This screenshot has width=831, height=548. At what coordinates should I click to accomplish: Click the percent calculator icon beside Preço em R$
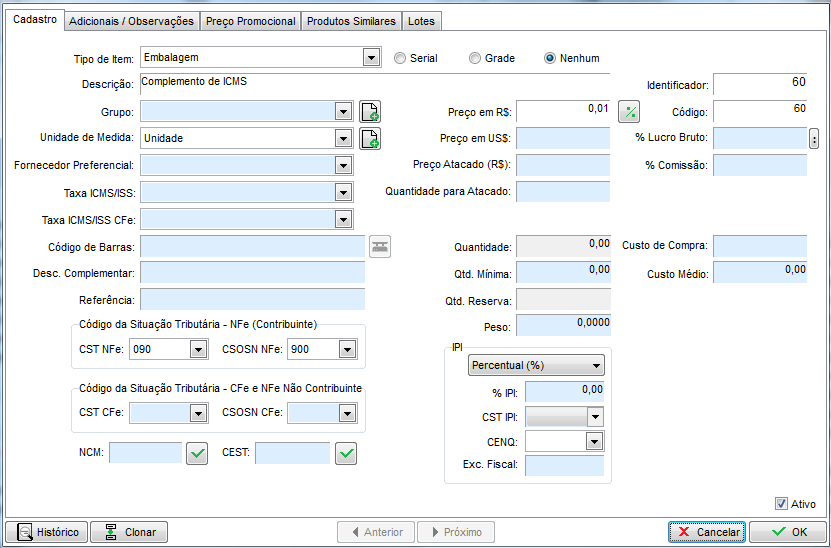(630, 111)
